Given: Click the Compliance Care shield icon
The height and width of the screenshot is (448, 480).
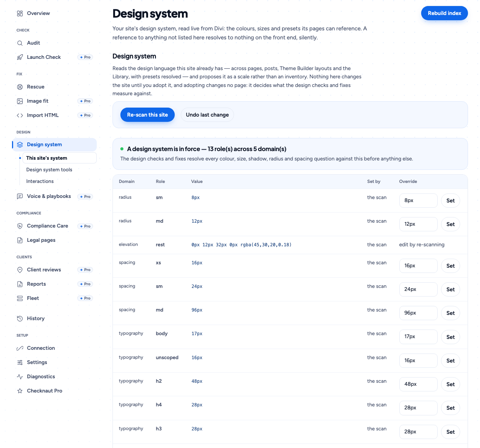Looking at the screenshot, I should (20, 226).
